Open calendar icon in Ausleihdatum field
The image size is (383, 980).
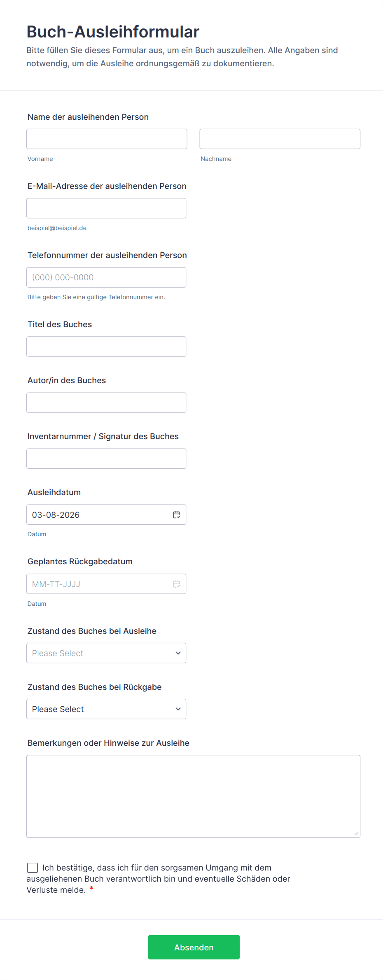(x=177, y=514)
